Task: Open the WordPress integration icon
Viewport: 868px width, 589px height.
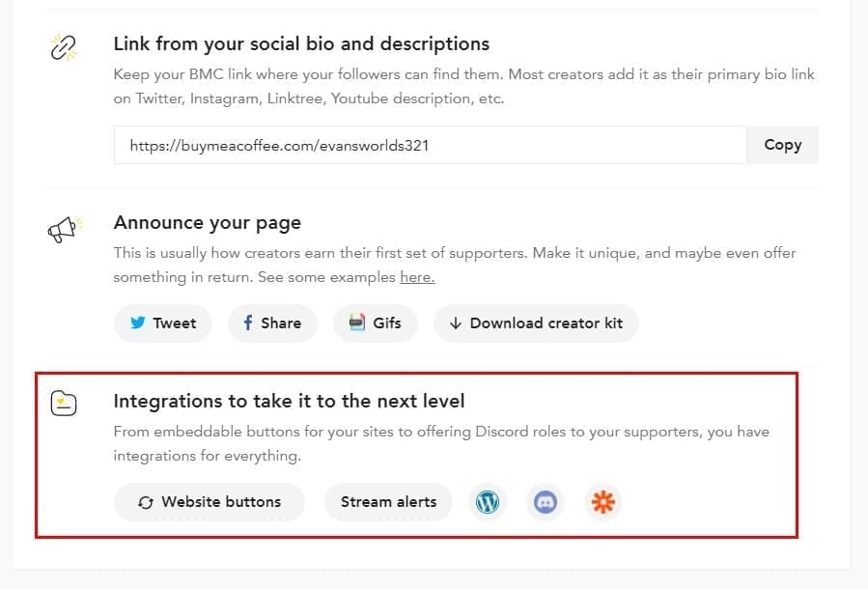Action: point(488,502)
